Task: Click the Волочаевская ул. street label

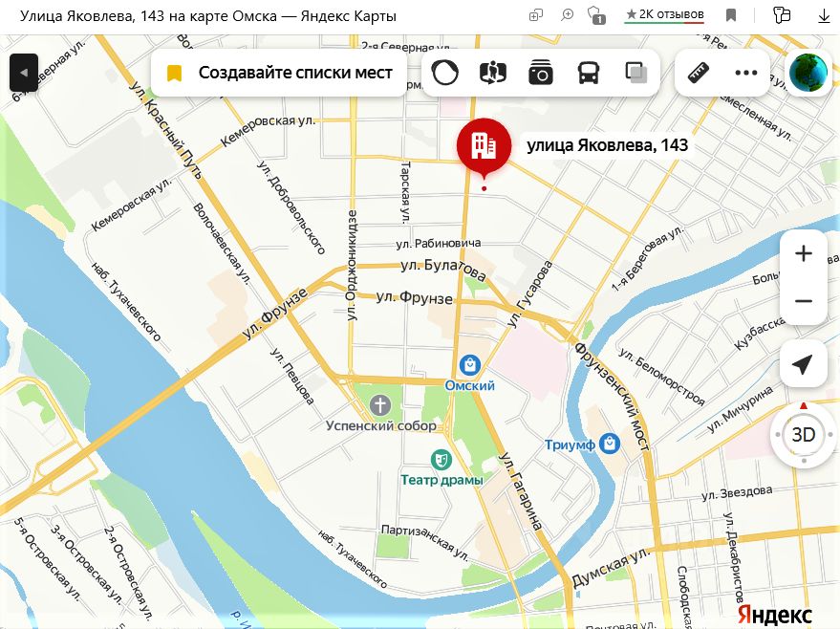Action: pyautogui.click(x=222, y=243)
